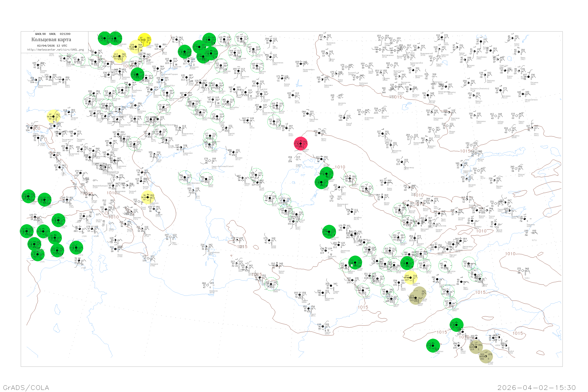This screenshot has height=392, width=588.
Task: Click the red Шалкар station marker
Action: point(300,143)
